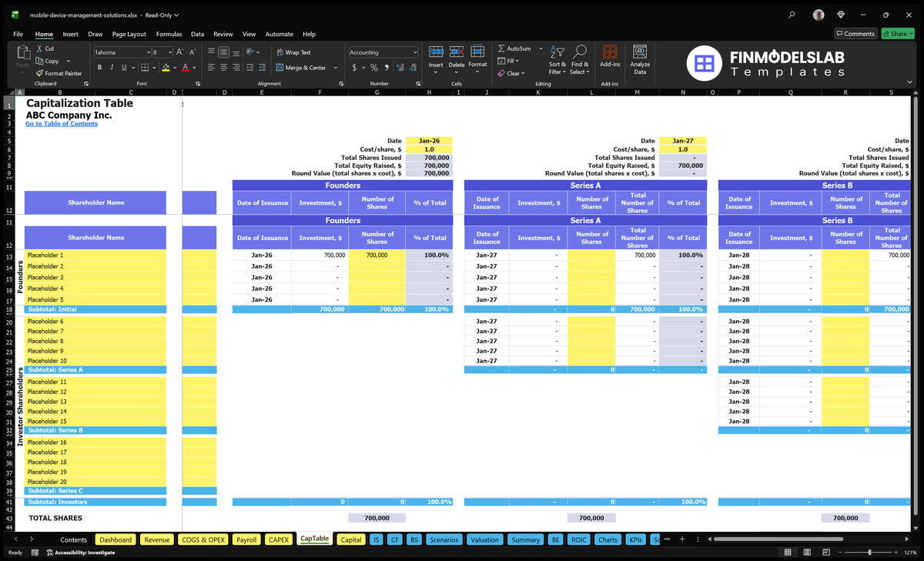The width and height of the screenshot is (924, 561).
Task: Open the Comments button
Action: pyautogui.click(x=855, y=34)
